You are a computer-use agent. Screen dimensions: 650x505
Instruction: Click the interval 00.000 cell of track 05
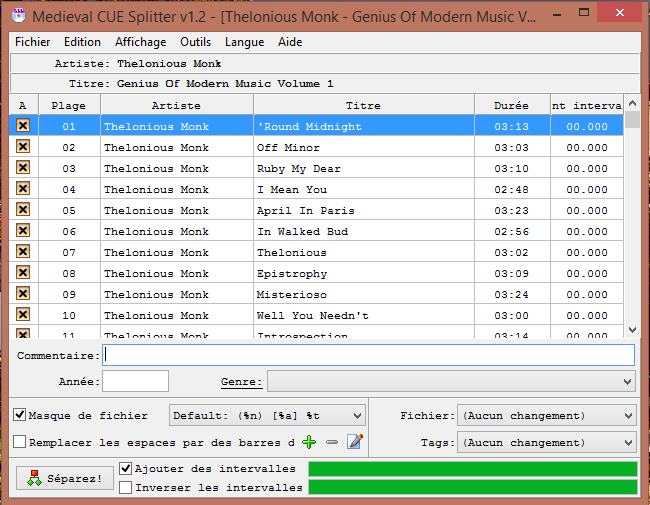[587, 209]
